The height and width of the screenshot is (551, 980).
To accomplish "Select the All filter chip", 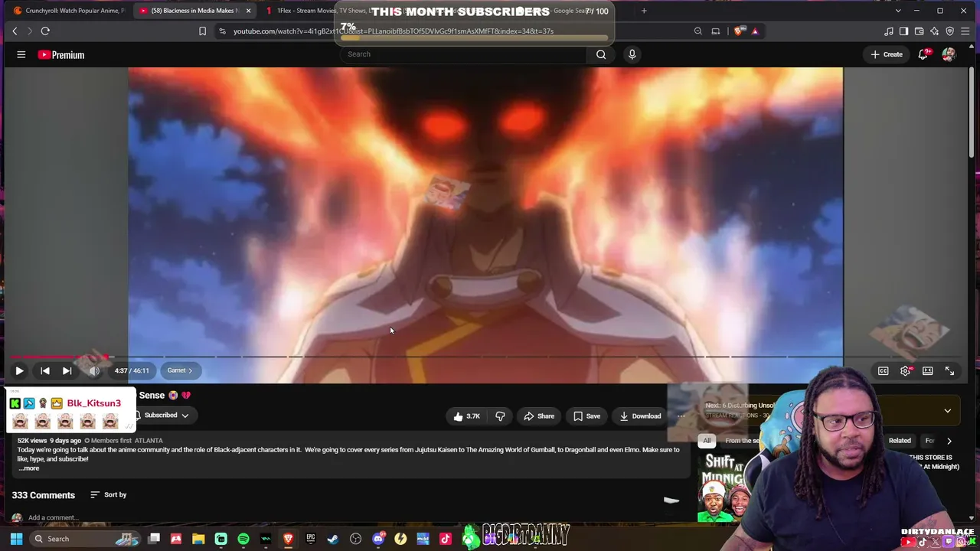I will coord(707,441).
